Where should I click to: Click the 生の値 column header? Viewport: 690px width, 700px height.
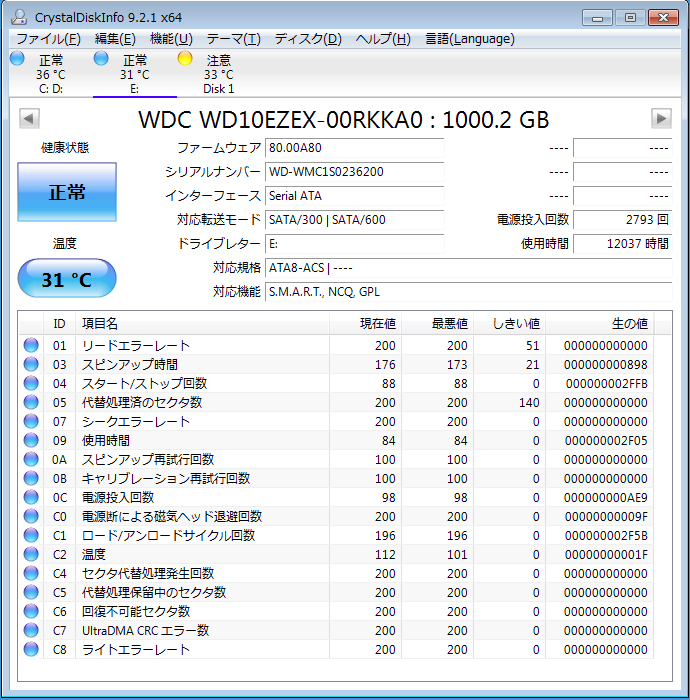tap(628, 324)
